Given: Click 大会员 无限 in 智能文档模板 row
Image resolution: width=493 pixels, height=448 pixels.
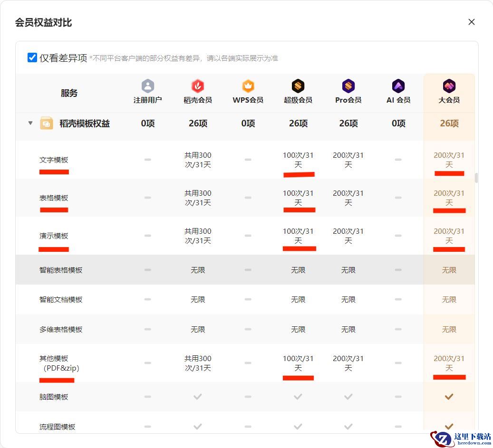Looking at the screenshot, I should click(x=449, y=300).
